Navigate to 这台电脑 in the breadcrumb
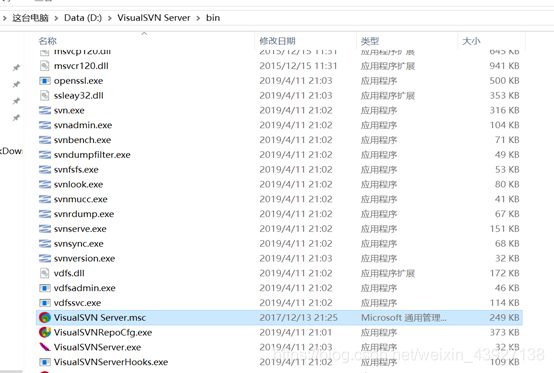The height and width of the screenshot is (373, 554). [x=30, y=18]
